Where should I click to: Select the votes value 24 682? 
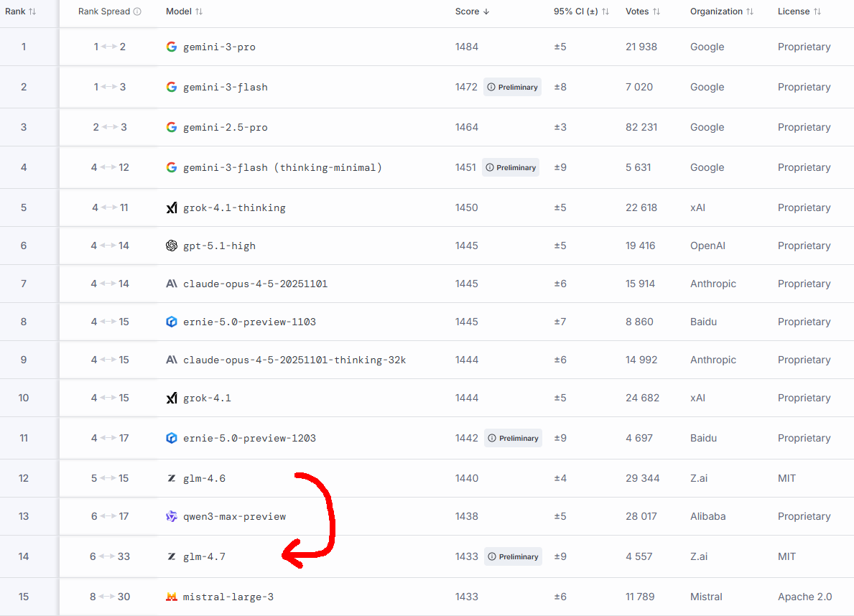643,398
